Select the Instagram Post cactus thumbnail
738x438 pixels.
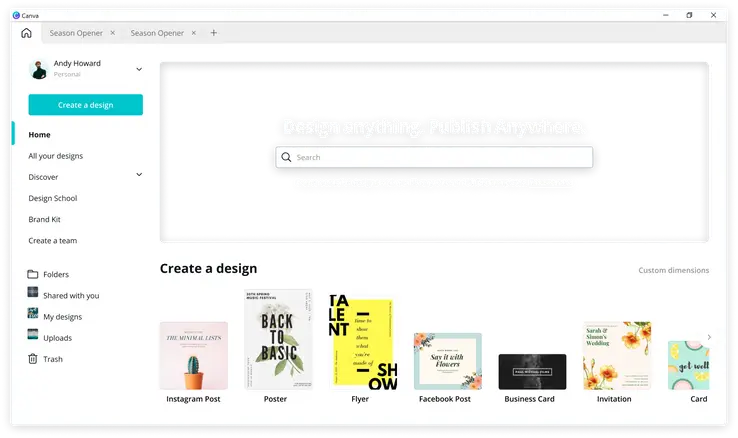[x=194, y=356]
